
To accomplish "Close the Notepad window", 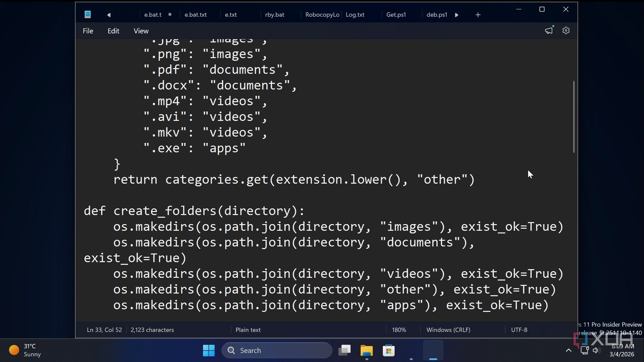I will point(566,9).
